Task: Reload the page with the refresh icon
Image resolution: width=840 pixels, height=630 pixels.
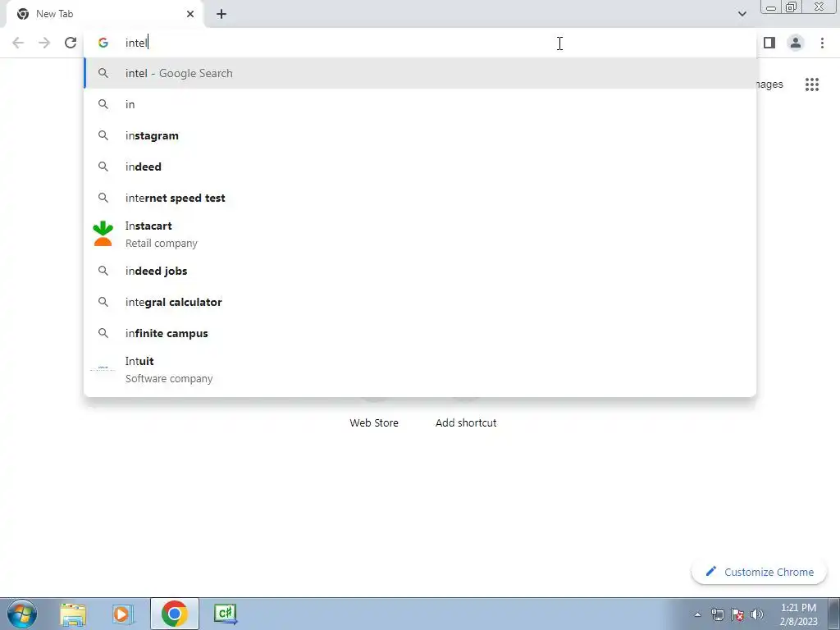Action: tap(71, 43)
